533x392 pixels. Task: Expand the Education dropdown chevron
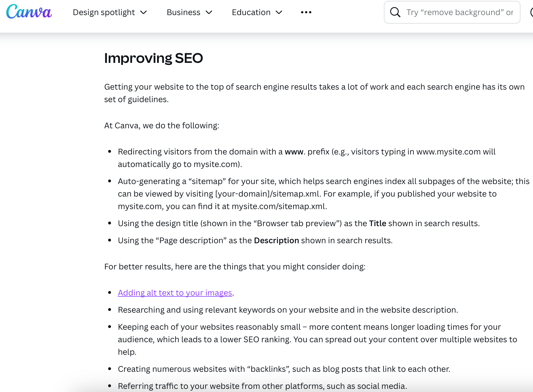278,13
